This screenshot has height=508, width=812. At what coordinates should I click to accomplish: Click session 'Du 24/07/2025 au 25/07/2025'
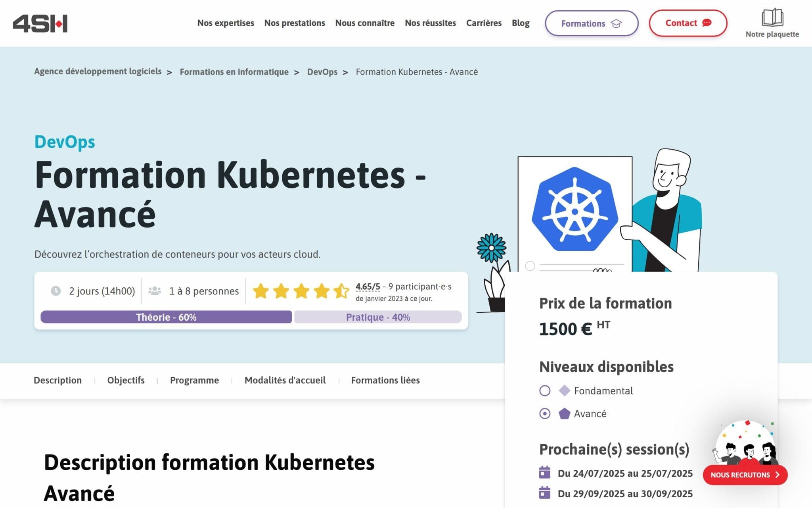(625, 473)
